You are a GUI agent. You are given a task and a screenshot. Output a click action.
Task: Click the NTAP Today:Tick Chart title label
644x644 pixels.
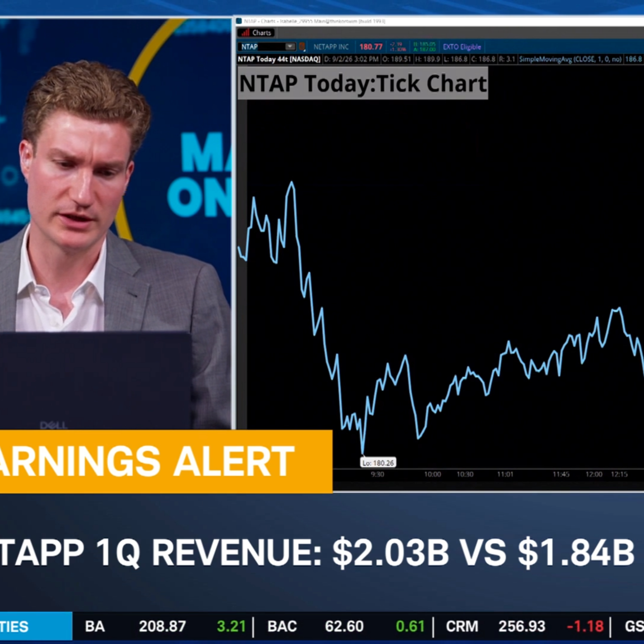pos(363,83)
